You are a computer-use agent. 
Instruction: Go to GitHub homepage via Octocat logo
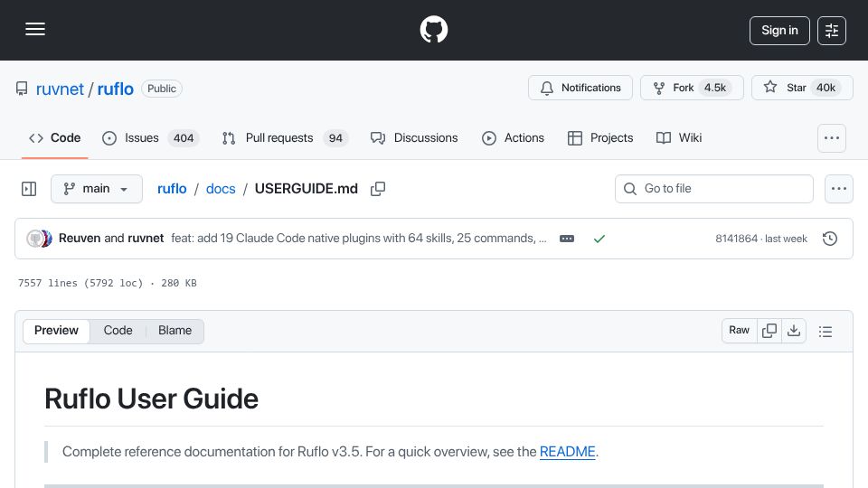[433, 29]
